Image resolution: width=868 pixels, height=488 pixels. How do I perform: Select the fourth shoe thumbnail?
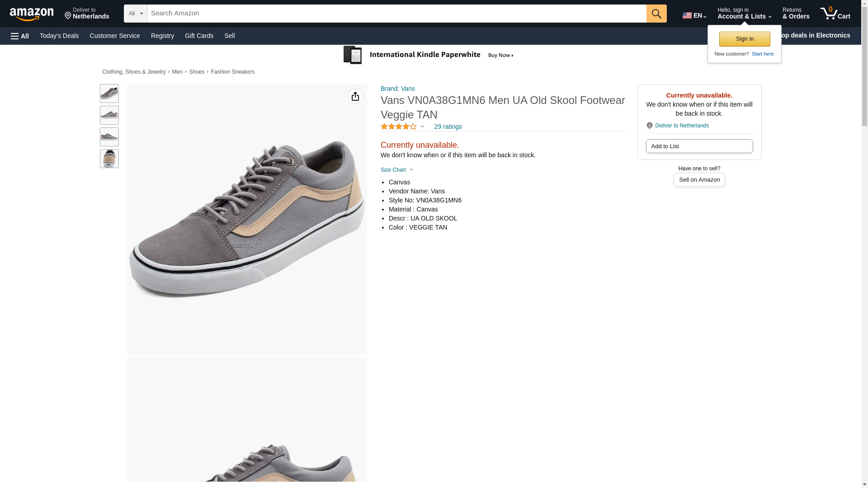tap(109, 159)
